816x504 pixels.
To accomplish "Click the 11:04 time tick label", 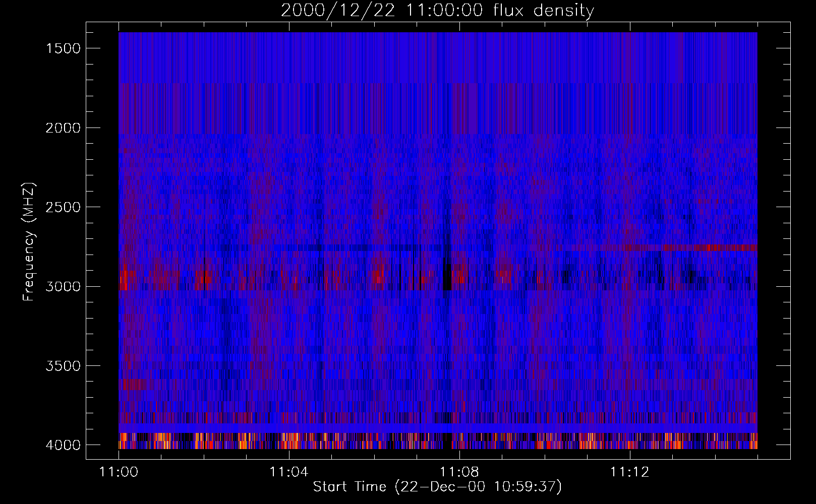I will [x=288, y=472].
